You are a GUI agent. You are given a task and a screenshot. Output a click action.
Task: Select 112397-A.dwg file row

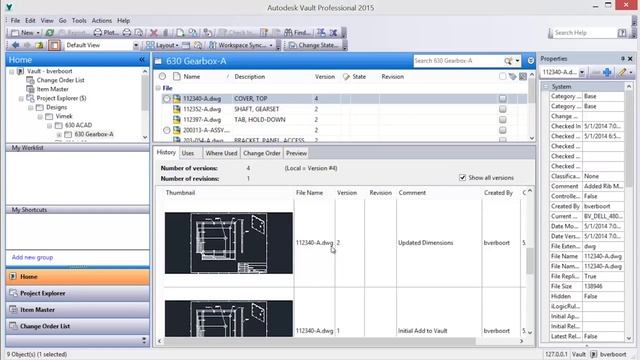click(341, 120)
